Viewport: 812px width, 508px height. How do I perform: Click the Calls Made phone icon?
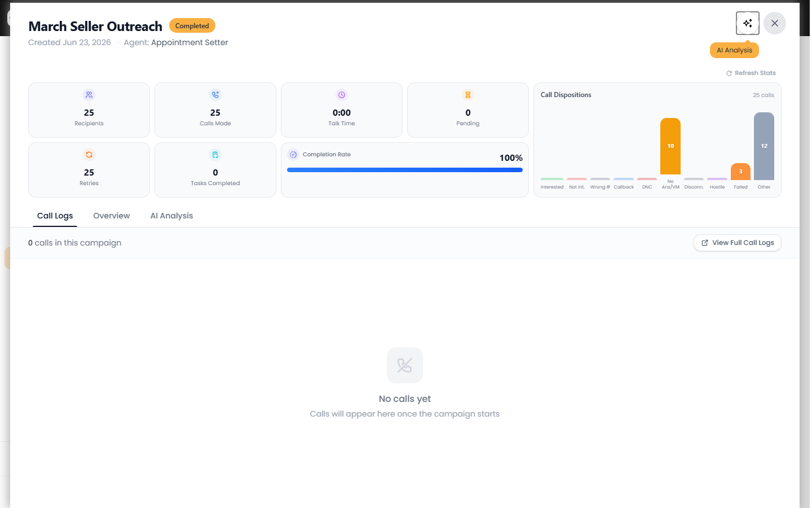(x=215, y=95)
